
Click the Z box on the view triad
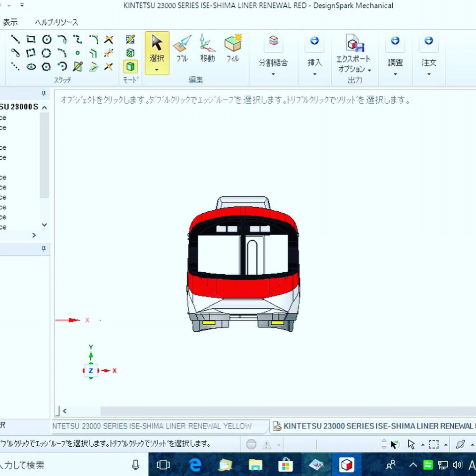(91, 371)
